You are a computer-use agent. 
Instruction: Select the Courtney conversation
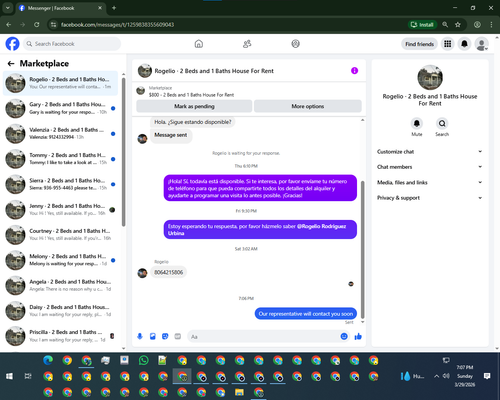60,235
